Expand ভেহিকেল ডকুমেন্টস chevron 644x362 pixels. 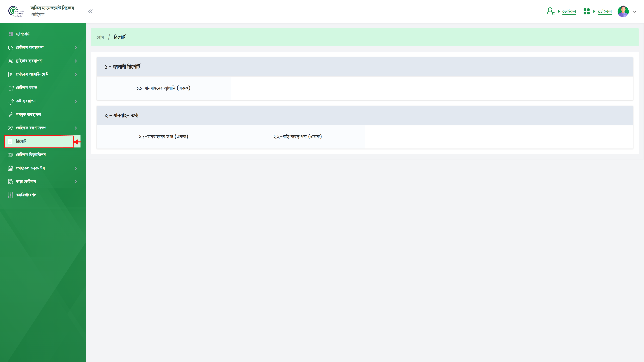point(76,168)
